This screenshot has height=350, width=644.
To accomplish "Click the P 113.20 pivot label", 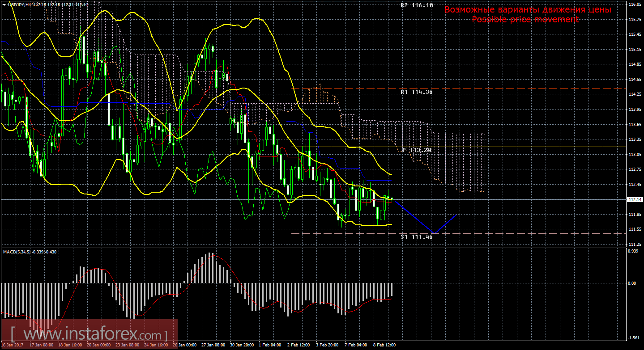I will pos(417,150).
